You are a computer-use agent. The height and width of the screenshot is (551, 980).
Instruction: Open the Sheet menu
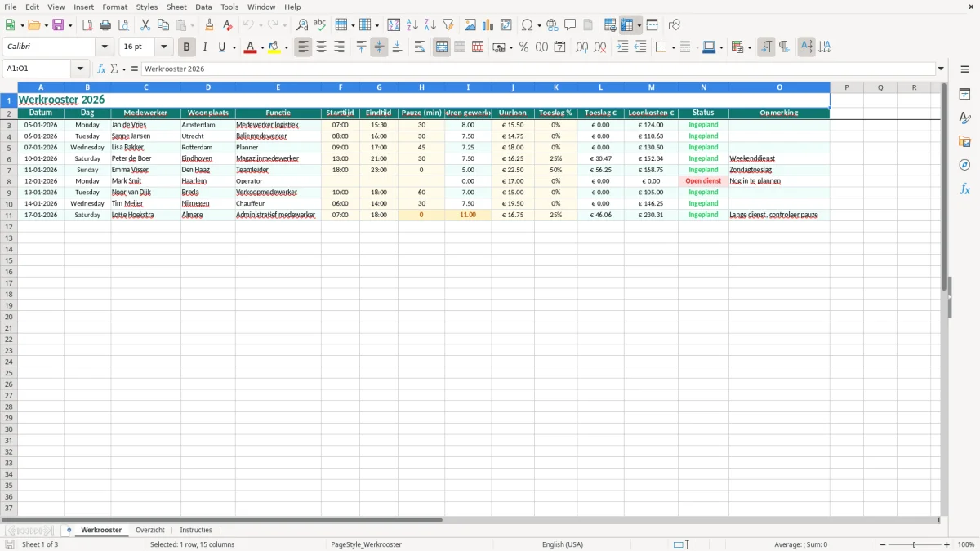pos(177,7)
